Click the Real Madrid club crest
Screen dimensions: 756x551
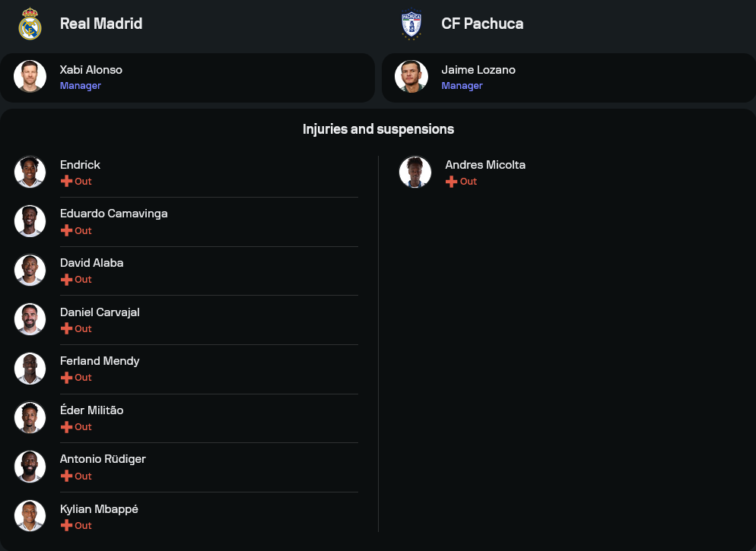(x=30, y=24)
